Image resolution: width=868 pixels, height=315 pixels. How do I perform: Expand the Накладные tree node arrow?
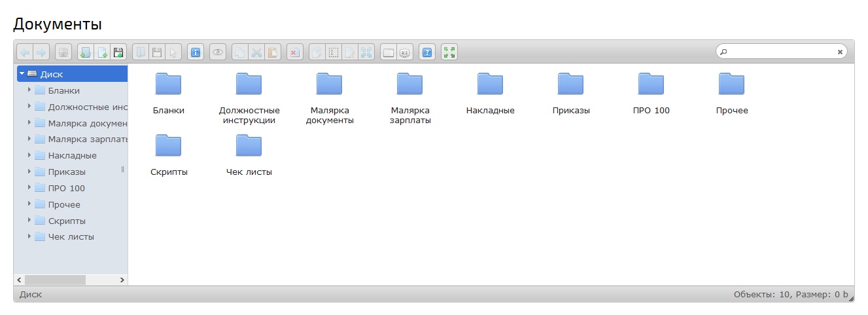point(29,155)
